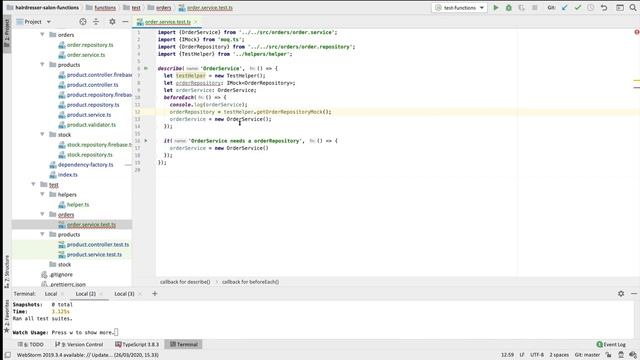The image size is (640, 360).
Task: Open the Project view dropdown
Action: click(33, 22)
